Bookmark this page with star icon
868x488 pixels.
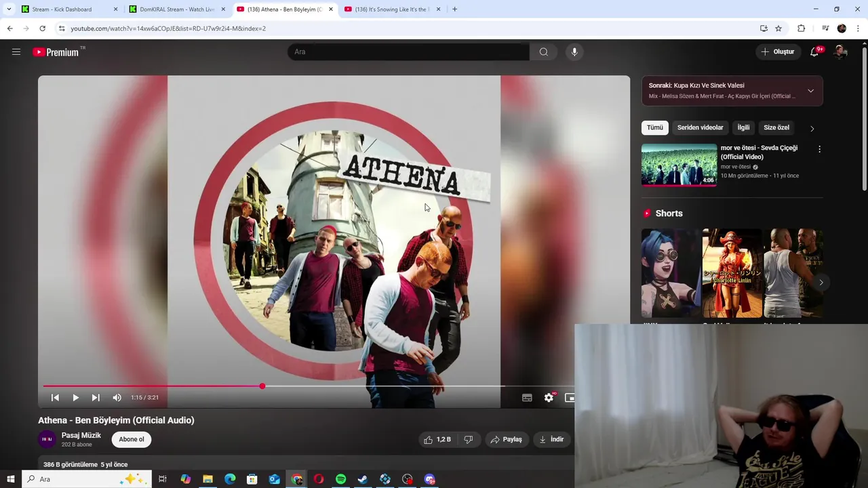click(778, 28)
